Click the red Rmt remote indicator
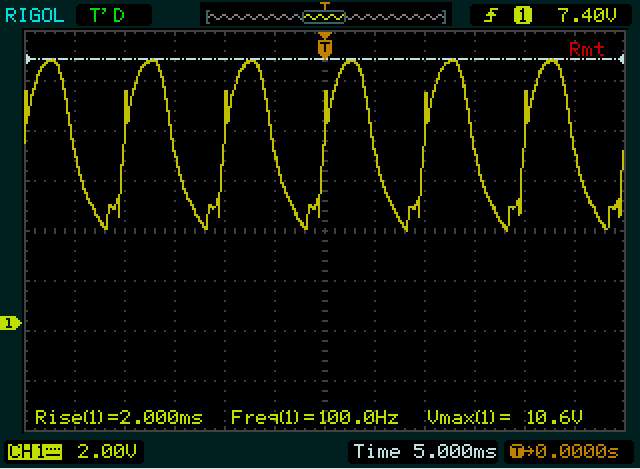 click(587, 49)
